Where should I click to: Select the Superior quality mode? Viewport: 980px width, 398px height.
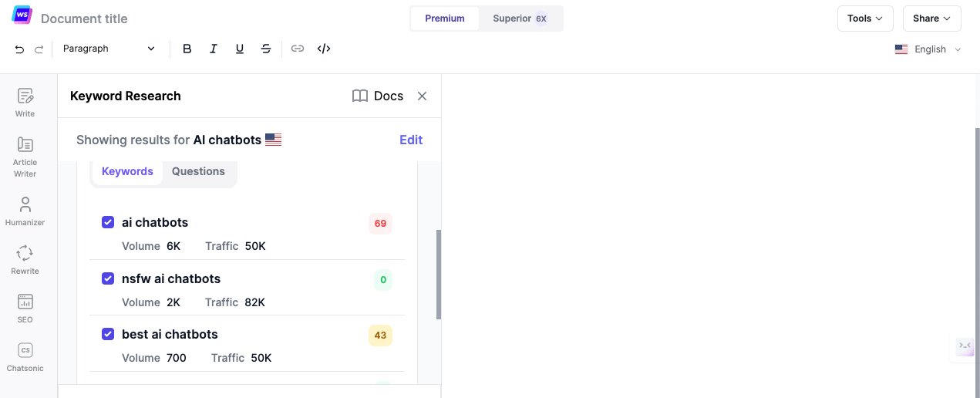coord(520,19)
